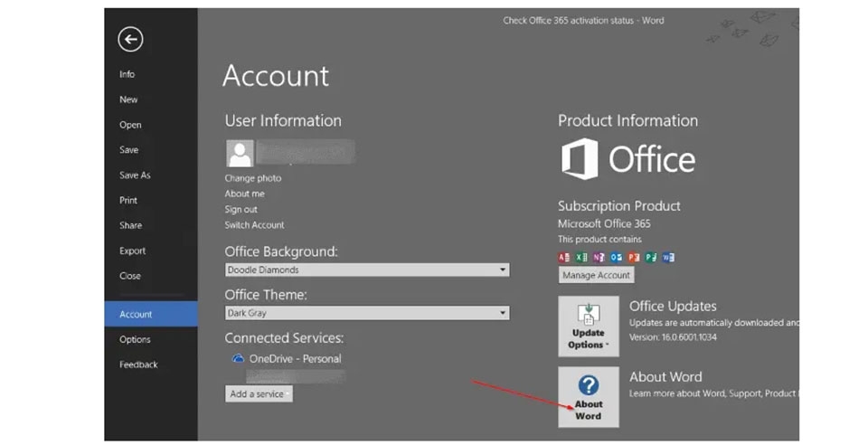Click the User Information heading
The image size is (868, 445).
283,120
